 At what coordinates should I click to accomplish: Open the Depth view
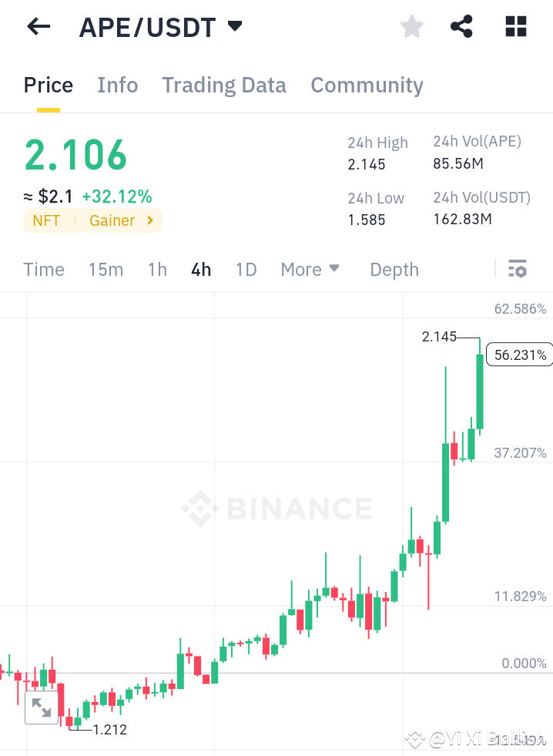(x=394, y=269)
